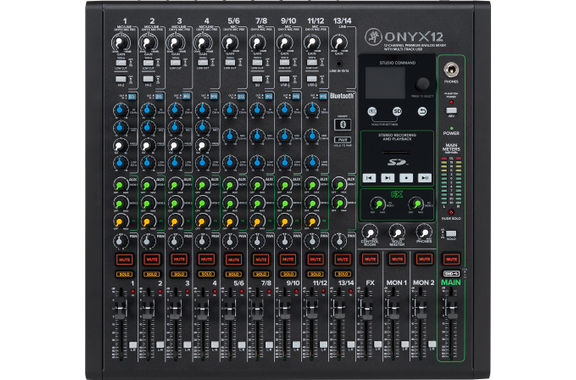Toggle channel 1 Hi-Z switch
Screen dimensions: 576x380
click(x=121, y=79)
